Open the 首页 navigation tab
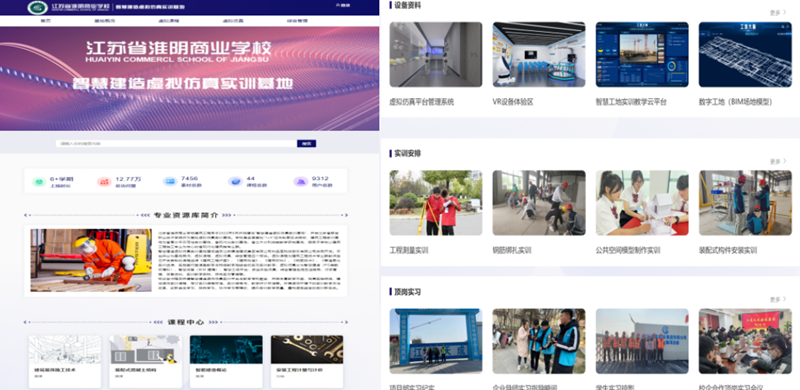 [46, 21]
